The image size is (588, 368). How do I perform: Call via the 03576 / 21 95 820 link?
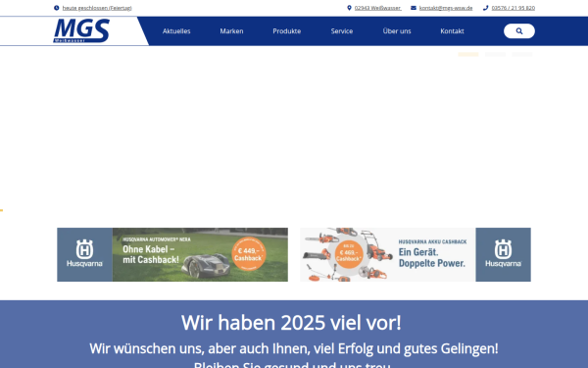click(514, 8)
